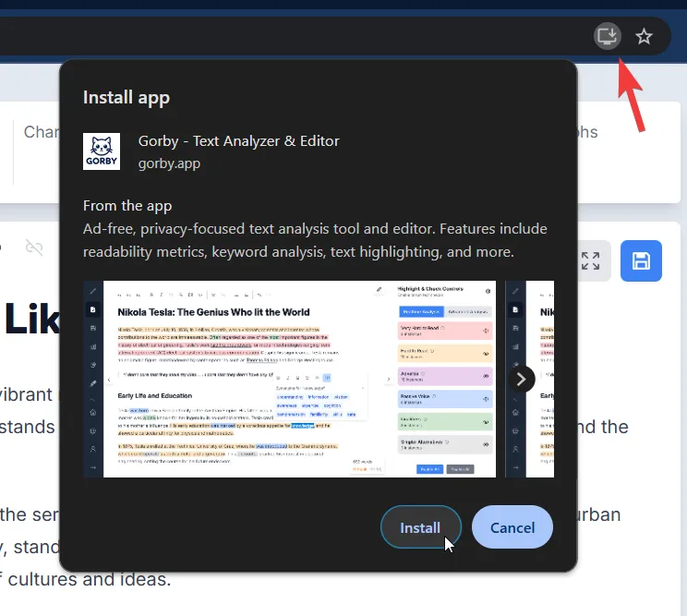Confirm with the Install button
Viewport: 687px width, 616px height.
[421, 527]
